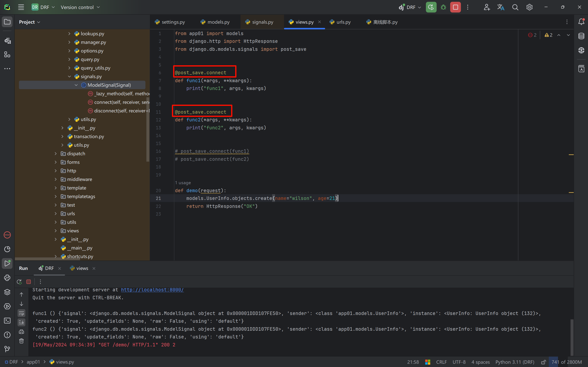The width and height of the screenshot is (588, 367).
Task: Switch to the views tab in Run panel
Action: [x=82, y=268]
